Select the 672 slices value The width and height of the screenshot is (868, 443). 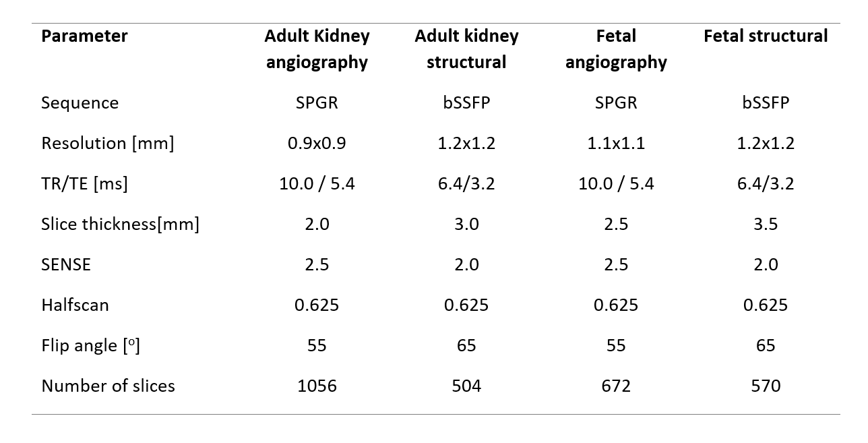click(x=616, y=386)
